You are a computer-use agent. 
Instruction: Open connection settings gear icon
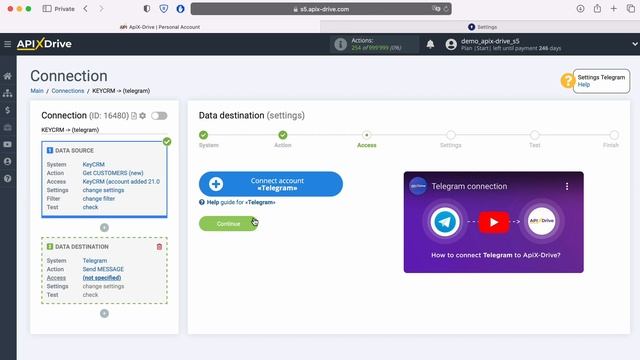pos(142,116)
